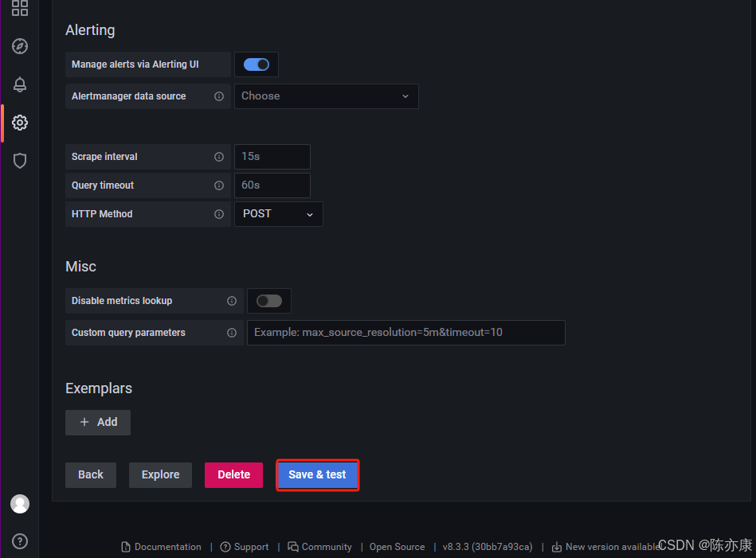
Task: Open the Documentation footer link
Action: pos(168,547)
